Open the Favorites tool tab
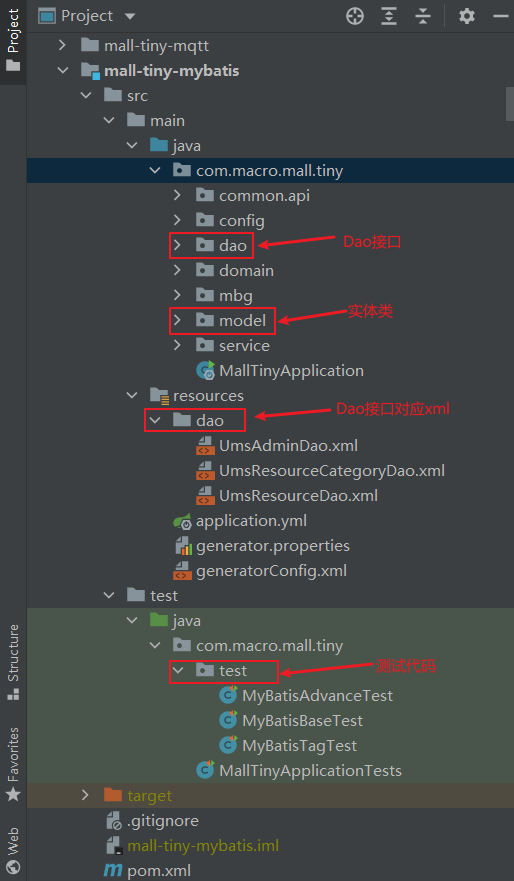Image resolution: width=514 pixels, height=881 pixels. coord(13,763)
